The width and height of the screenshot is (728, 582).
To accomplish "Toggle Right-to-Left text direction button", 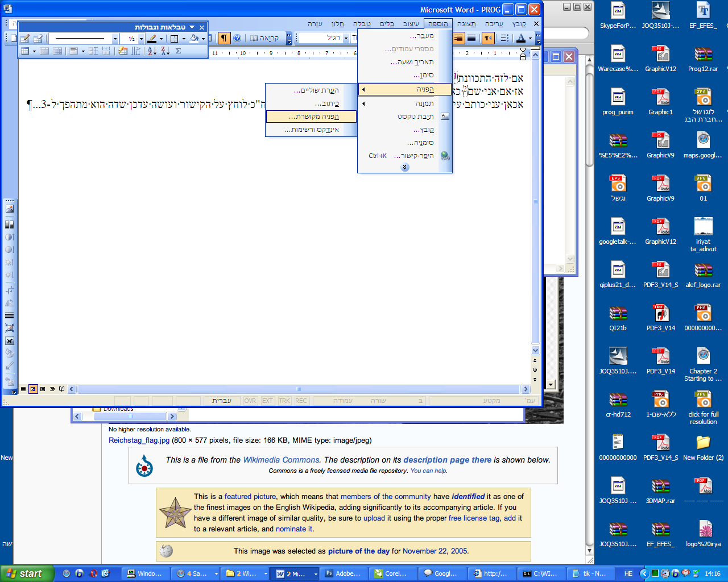I will [488, 38].
